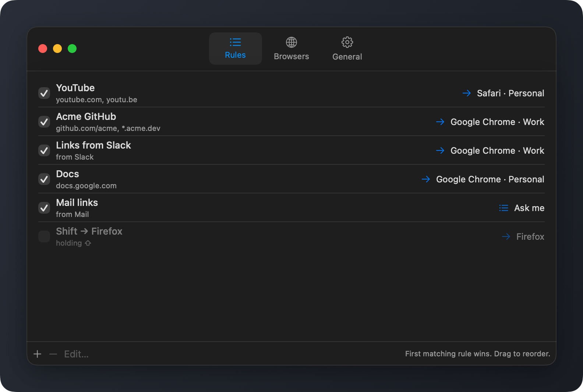Close the window with red button
This screenshot has height=392, width=583.
[43, 49]
